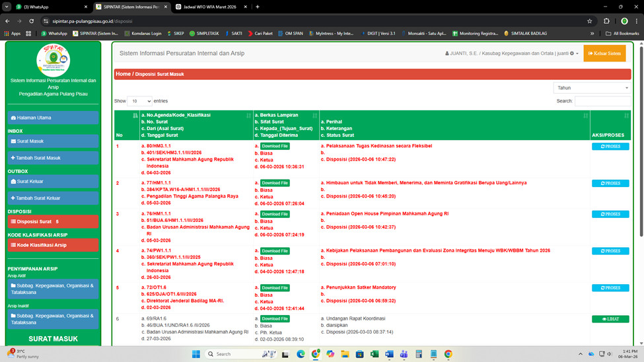Open the JUANTI user account dropdown
This screenshot has width=644, height=362.
coord(512,54)
